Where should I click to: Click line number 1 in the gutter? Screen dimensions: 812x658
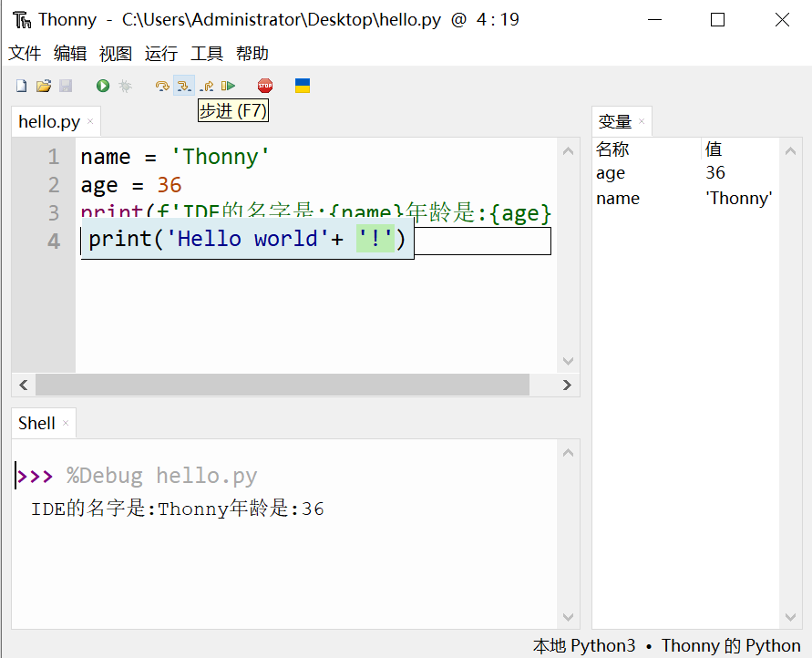pos(54,157)
